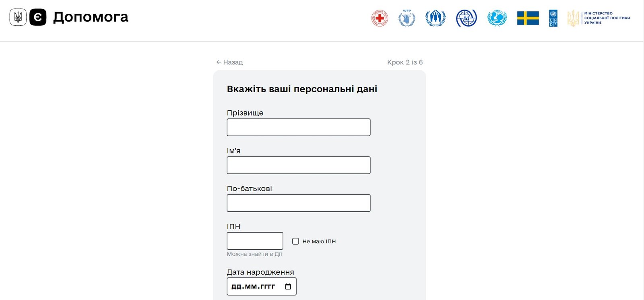The width and height of the screenshot is (644, 300).
Task: Click the UNICEF logo
Action: (497, 18)
